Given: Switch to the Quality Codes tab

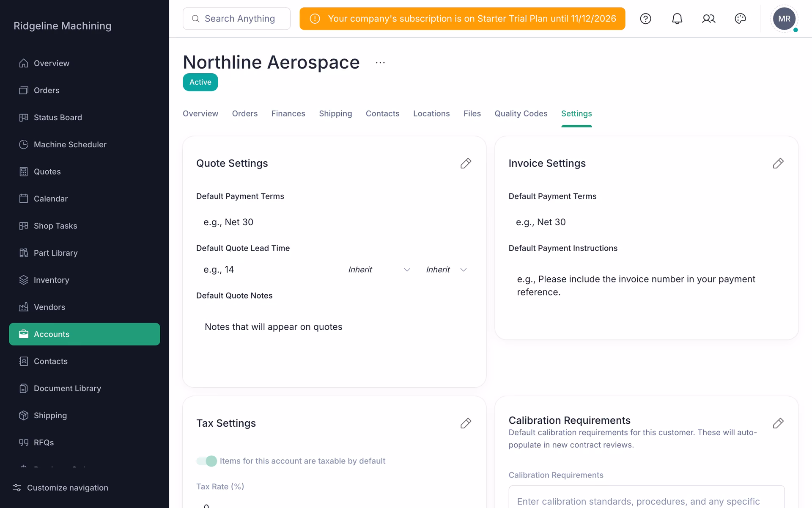Looking at the screenshot, I should coord(521,113).
